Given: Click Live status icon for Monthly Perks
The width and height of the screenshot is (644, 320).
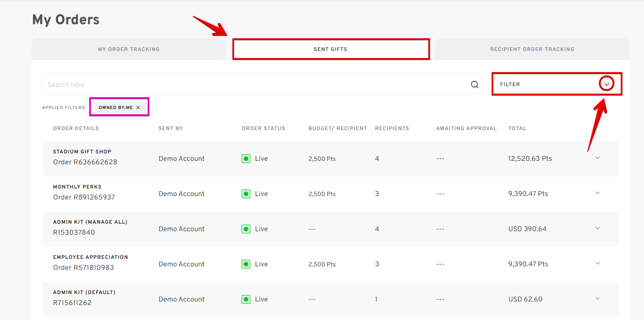Looking at the screenshot, I should [246, 194].
